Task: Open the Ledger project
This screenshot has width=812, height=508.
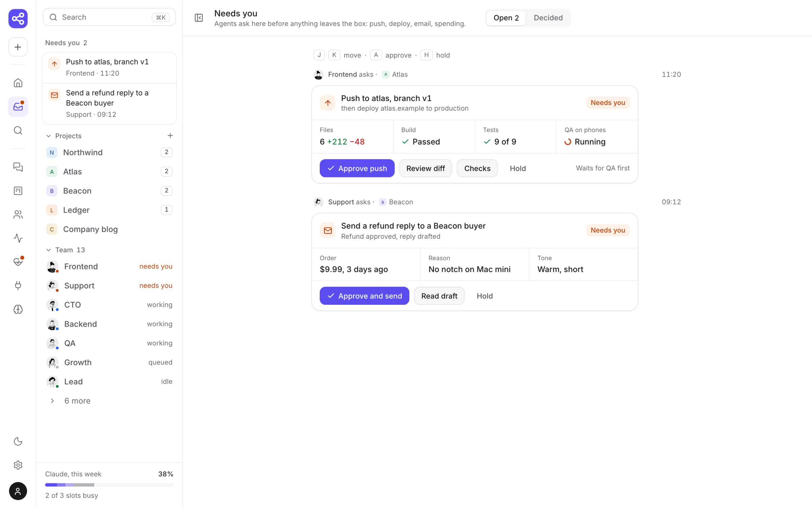Action: 109,210
